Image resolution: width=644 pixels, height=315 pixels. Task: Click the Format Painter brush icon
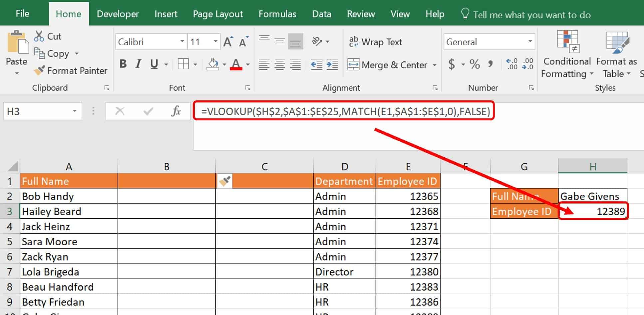(x=39, y=70)
